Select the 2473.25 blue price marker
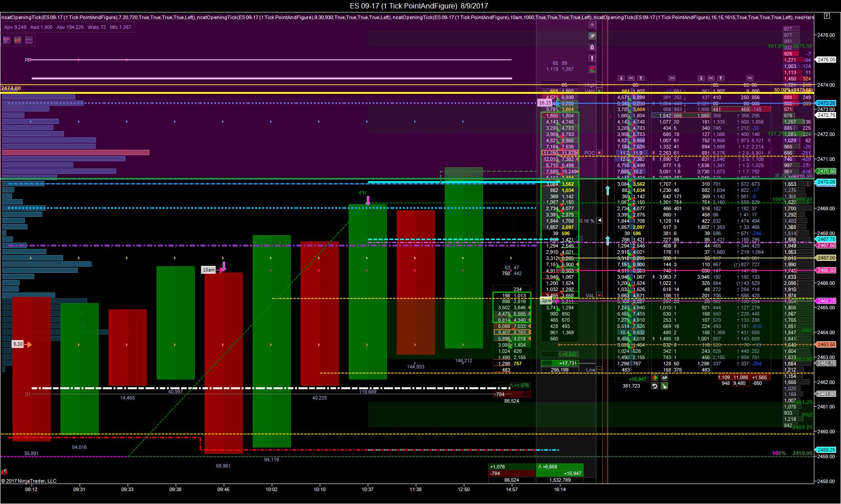This screenshot has height=504, width=841. pos(826,103)
